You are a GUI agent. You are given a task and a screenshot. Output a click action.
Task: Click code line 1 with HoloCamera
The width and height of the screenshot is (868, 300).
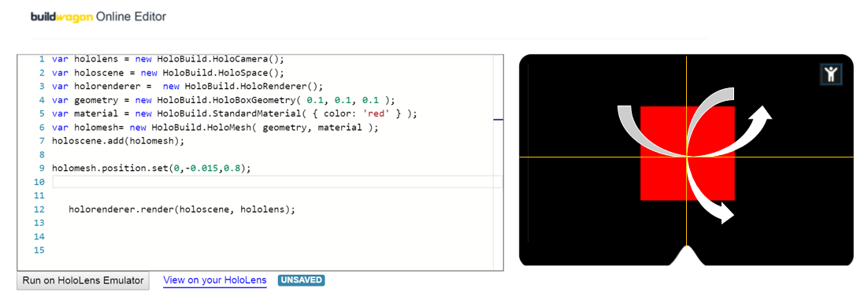click(168, 59)
